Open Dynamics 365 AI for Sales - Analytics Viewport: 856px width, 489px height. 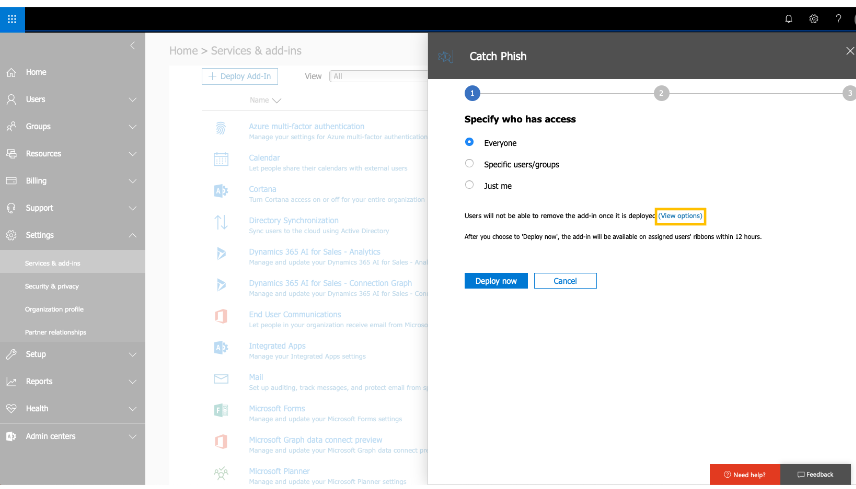[x=314, y=252]
